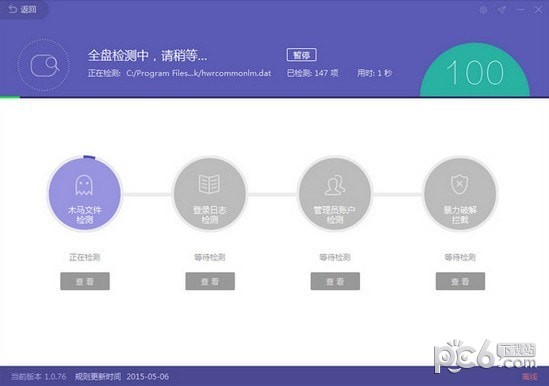Click the 全盘检测中，请稍等 heading

(147, 55)
